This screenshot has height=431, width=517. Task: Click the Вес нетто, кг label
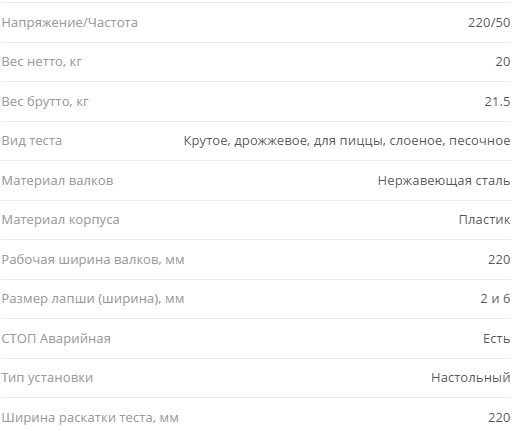pyautogui.click(x=42, y=62)
